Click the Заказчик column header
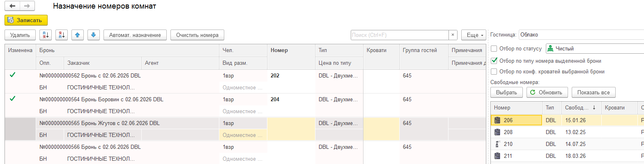This screenshot has width=644, height=164. [x=103, y=63]
